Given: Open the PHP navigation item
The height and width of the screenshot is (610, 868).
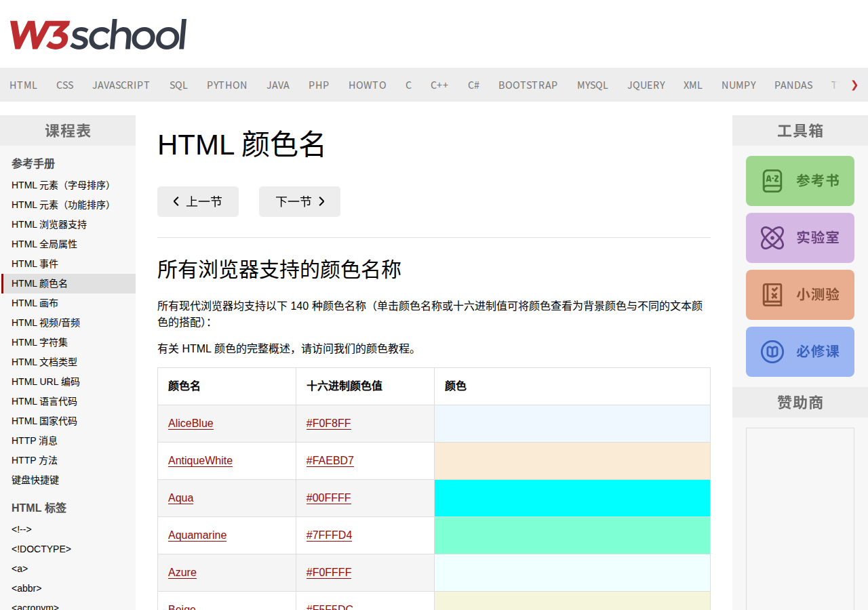Looking at the screenshot, I should [319, 85].
